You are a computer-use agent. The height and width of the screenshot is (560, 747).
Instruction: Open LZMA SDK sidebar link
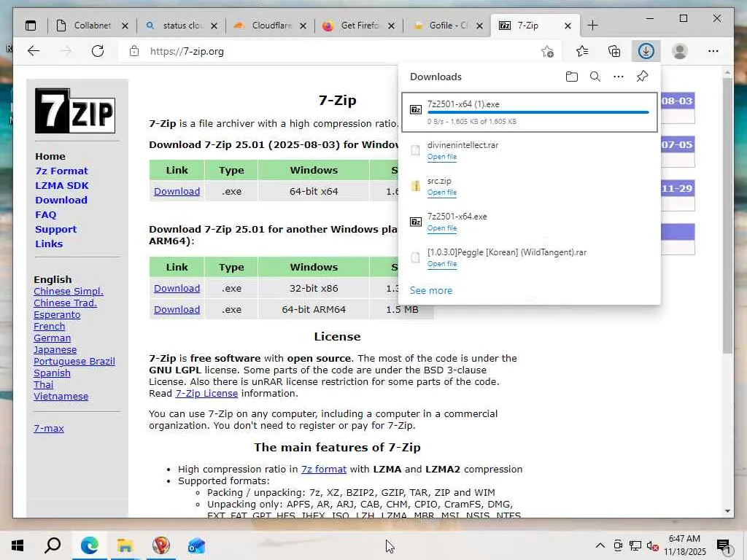(x=61, y=186)
